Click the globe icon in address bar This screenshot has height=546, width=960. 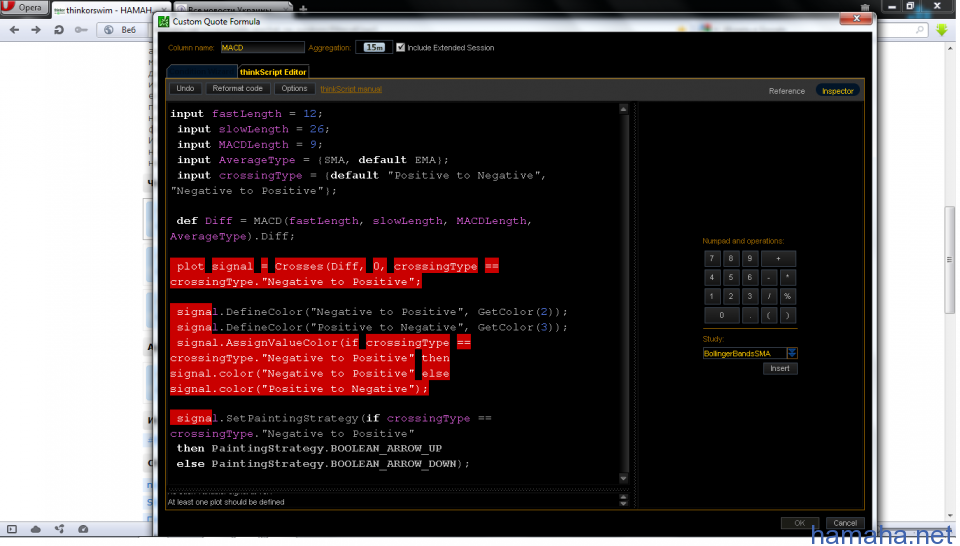pos(109,29)
